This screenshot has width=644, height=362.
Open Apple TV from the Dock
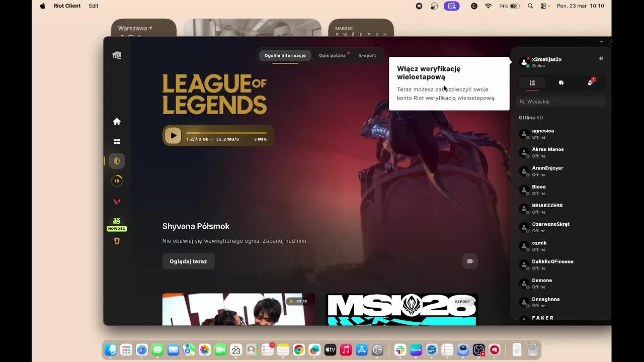[330, 350]
